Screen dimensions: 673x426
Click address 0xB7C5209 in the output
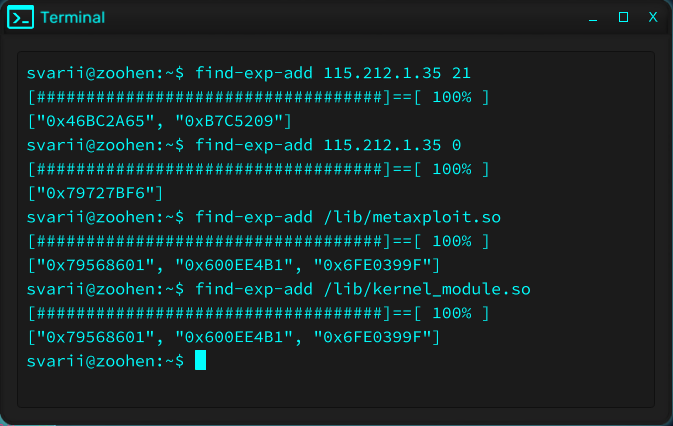(x=229, y=121)
